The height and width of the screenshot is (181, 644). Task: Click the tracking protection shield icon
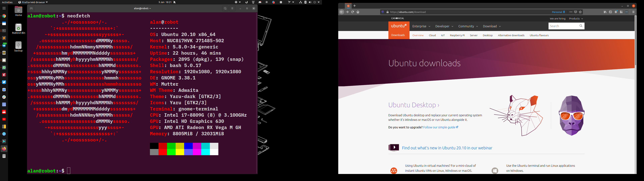point(383,12)
